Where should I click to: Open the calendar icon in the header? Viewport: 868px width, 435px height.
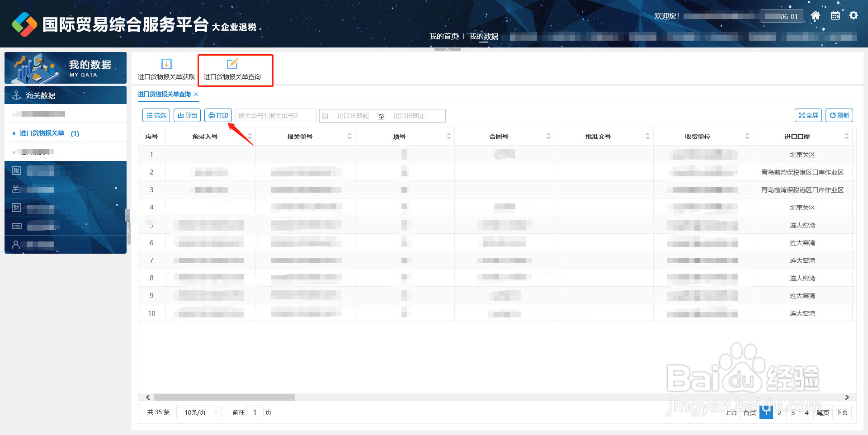click(x=835, y=16)
